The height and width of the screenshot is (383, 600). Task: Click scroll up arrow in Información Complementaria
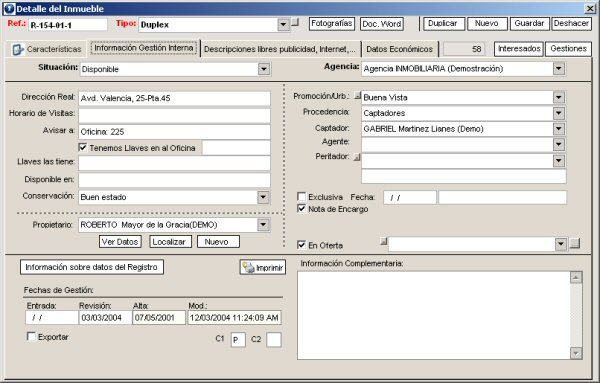(x=576, y=277)
